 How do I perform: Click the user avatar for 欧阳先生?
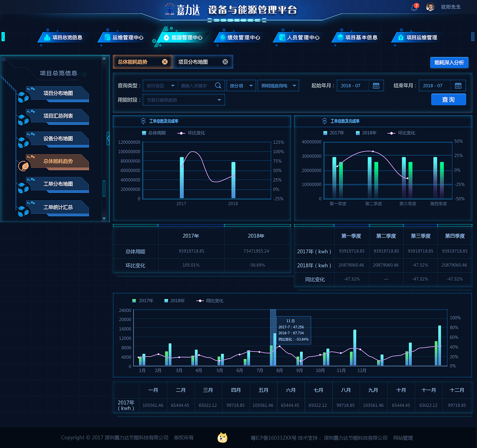[x=430, y=7]
